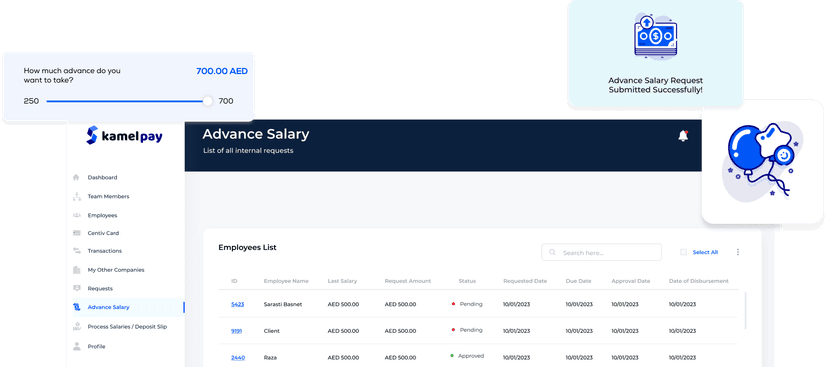Click the money illustration in success card
828x367 pixels.
click(655, 36)
